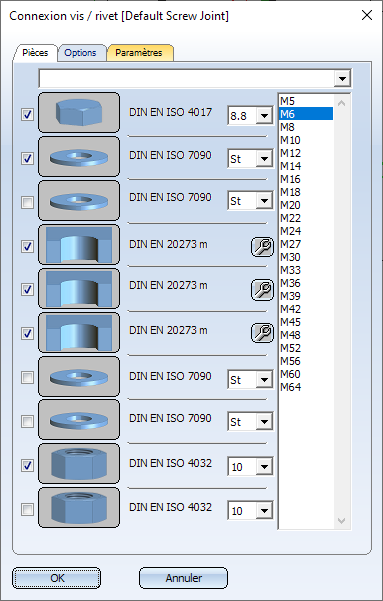The width and height of the screenshot is (383, 601).
Task: Enable the unticked DIN EN ISO 4032 nut checkbox
Action: tap(27, 510)
